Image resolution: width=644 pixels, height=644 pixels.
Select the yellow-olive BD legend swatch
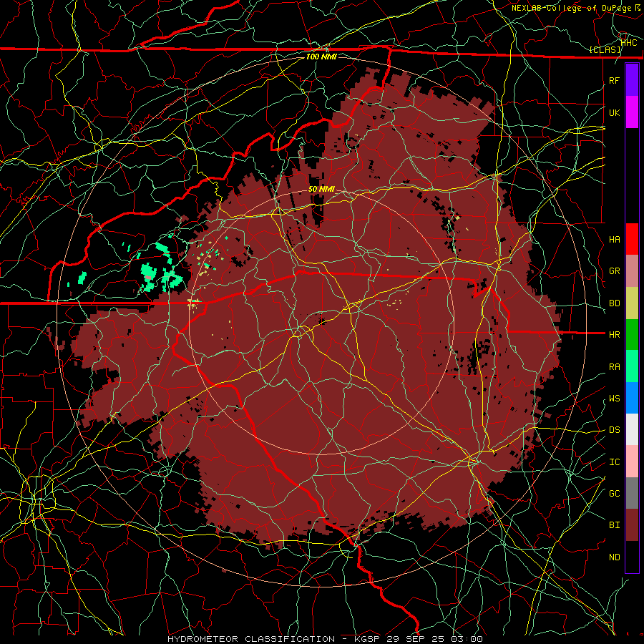632,303
